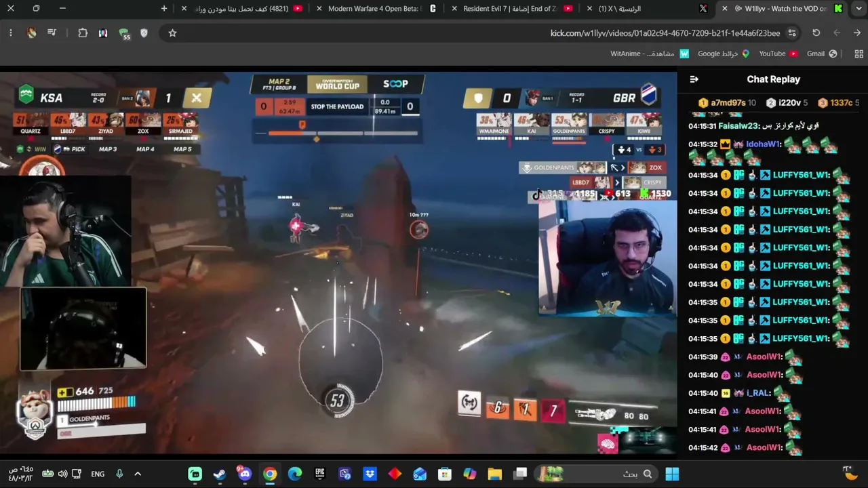Open Steam from the taskbar
Image resolution: width=868 pixels, height=488 pixels.
(220, 474)
